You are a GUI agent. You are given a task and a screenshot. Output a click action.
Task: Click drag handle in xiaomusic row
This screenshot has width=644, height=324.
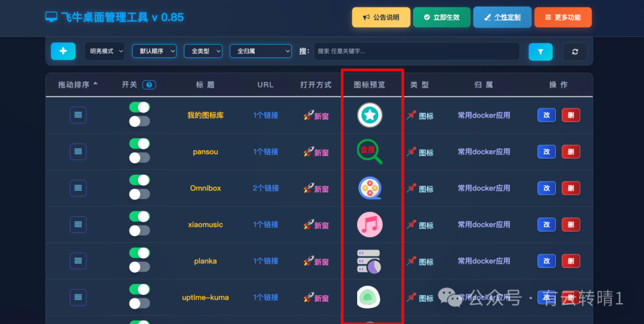pyautogui.click(x=78, y=225)
